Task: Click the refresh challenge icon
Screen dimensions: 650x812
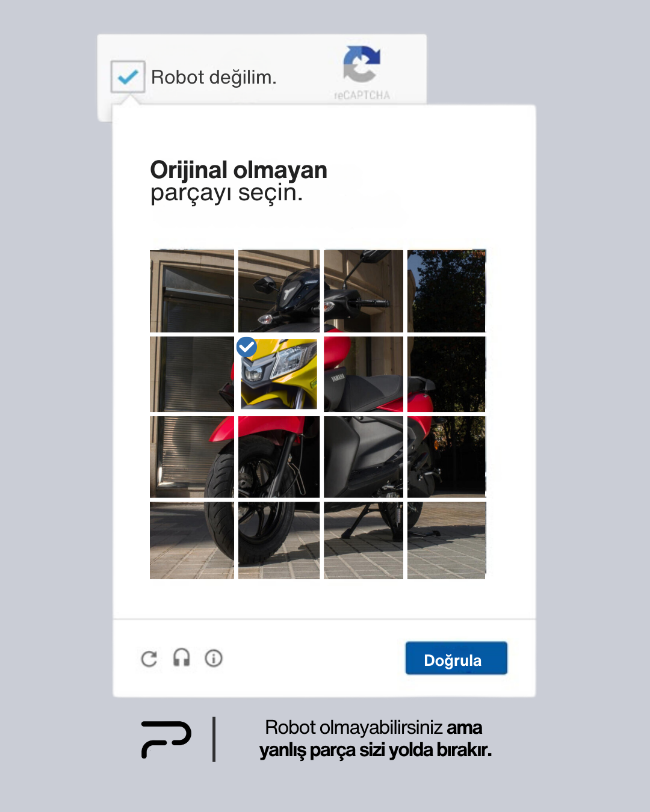Action: click(x=149, y=659)
